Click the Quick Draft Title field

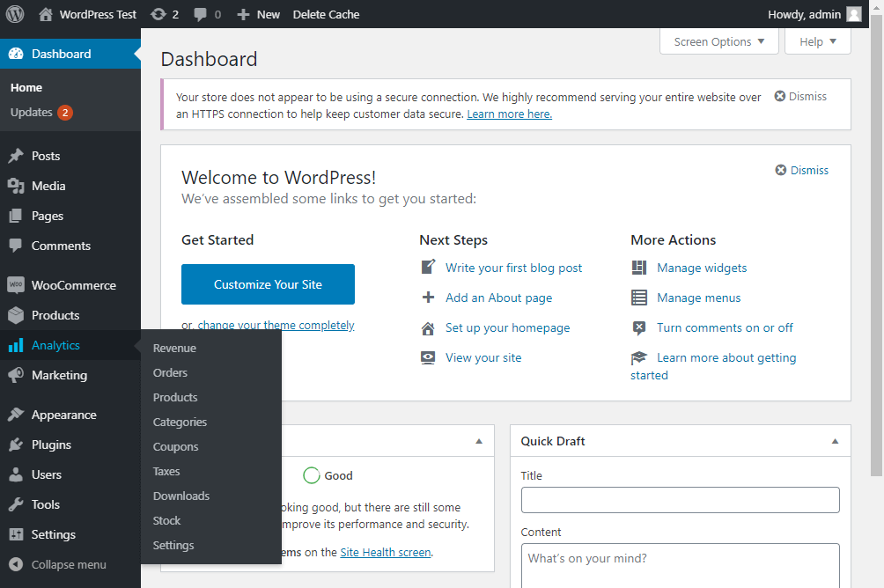click(x=680, y=500)
